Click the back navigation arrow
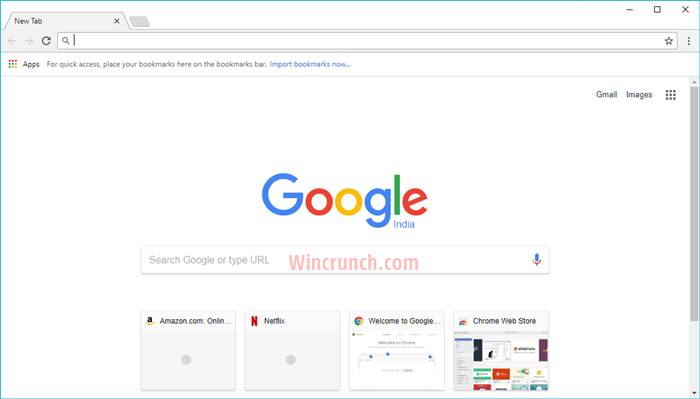Screen dimensions: 700x399 click(12, 41)
